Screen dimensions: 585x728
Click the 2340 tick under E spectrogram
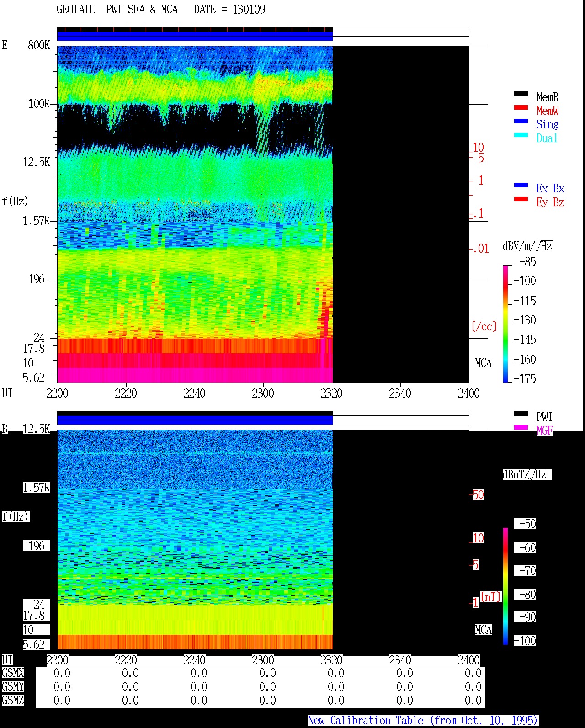pyautogui.click(x=400, y=393)
